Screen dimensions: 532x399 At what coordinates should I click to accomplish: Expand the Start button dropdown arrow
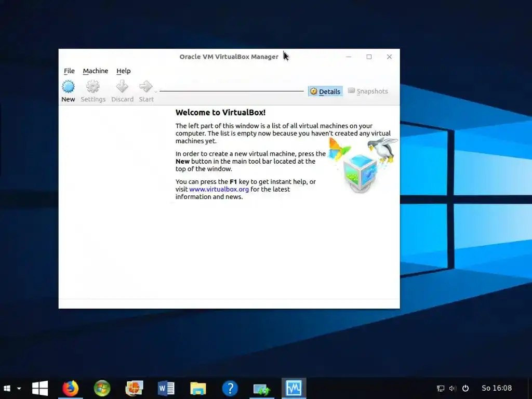point(156,92)
